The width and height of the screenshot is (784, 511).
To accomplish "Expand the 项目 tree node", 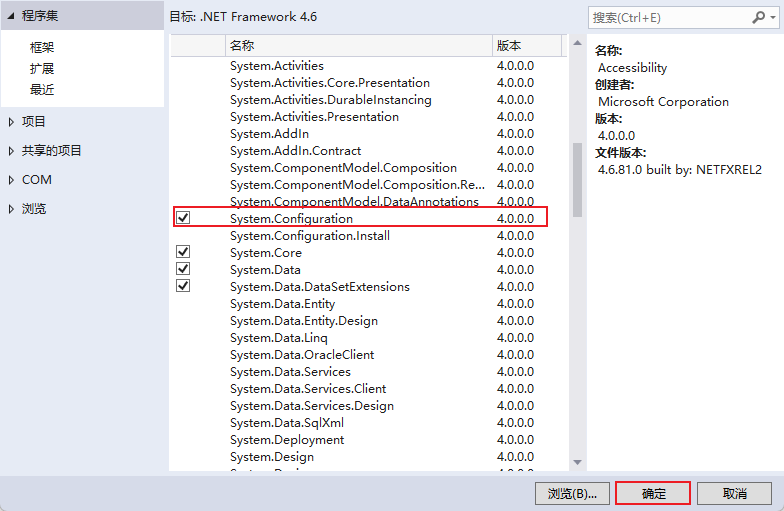I will [11, 122].
